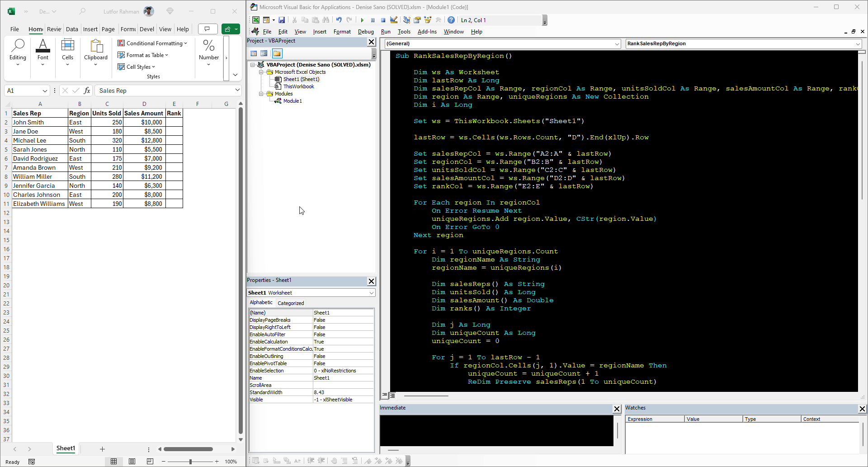The width and height of the screenshot is (868, 467).
Task: Open the Object Browser icon
Action: point(428,20)
